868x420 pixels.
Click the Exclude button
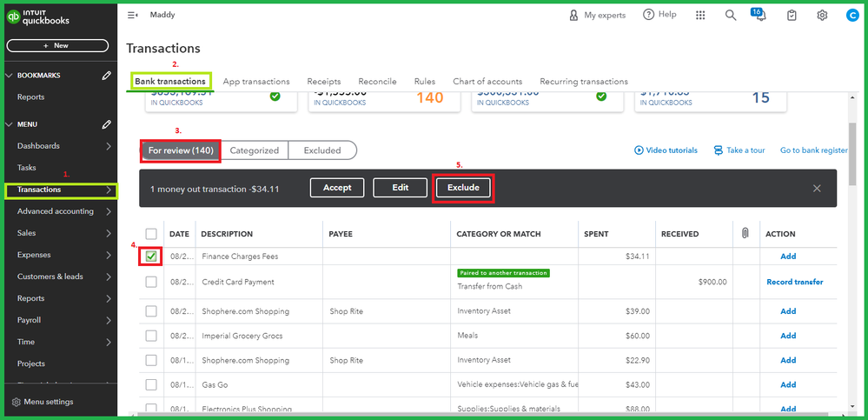(463, 188)
